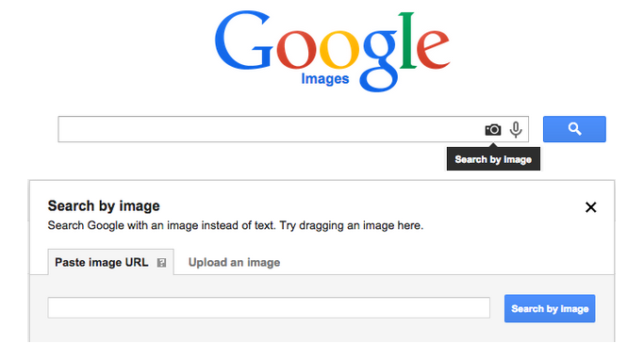Click the Google logo
The image size is (644, 359).
[332, 51]
